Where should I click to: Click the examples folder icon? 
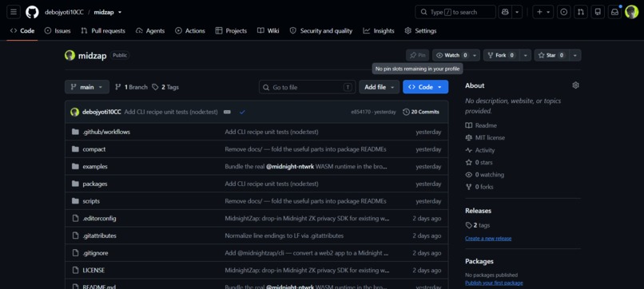tap(75, 166)
